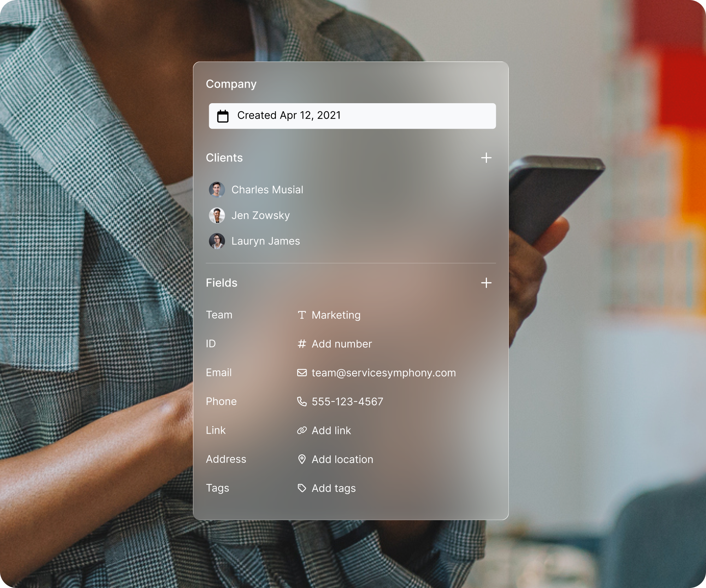
Task: Click the location pin icon
Action: tap(302, 459)
